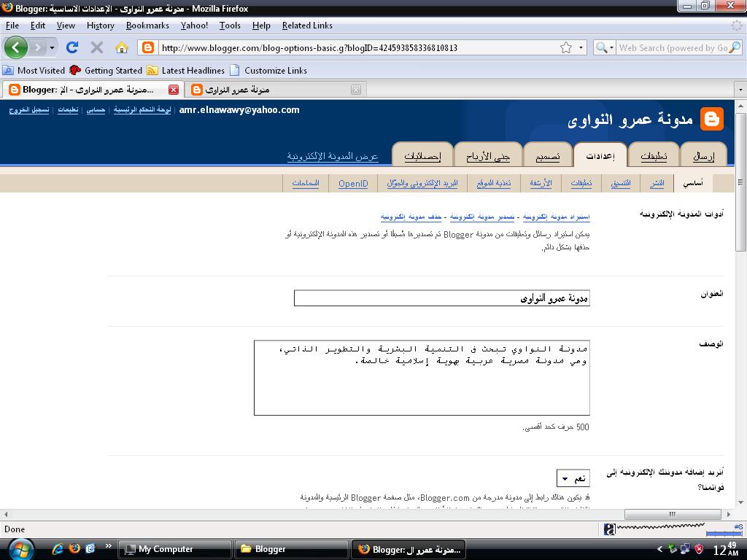Click the Stop loading X icon
The width and height of the screenshot is (747, 560).
[97, 47]
